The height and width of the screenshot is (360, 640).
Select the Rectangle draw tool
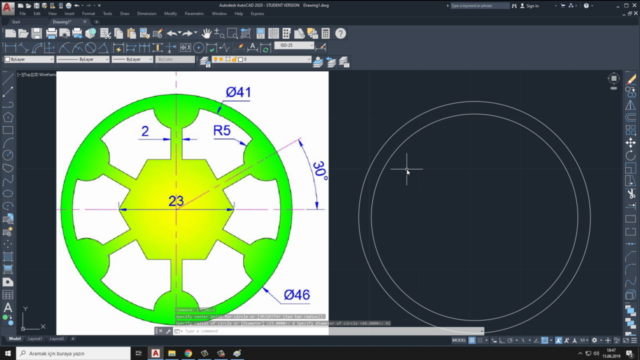(x=8, y=130)
